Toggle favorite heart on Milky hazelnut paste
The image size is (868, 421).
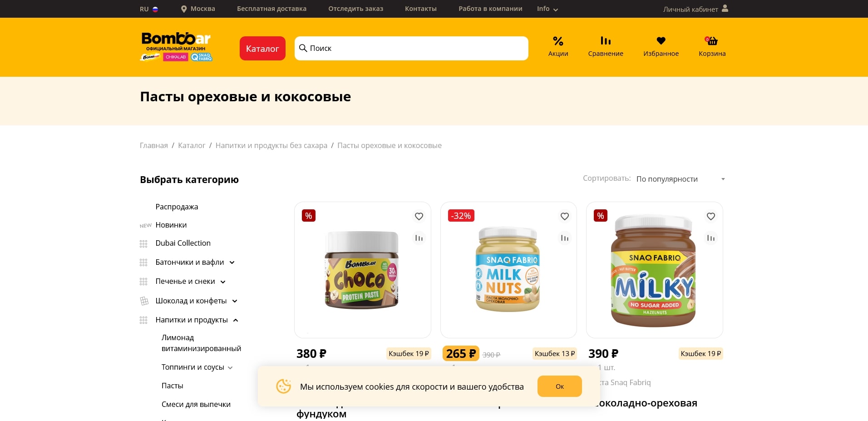[711, 217]
